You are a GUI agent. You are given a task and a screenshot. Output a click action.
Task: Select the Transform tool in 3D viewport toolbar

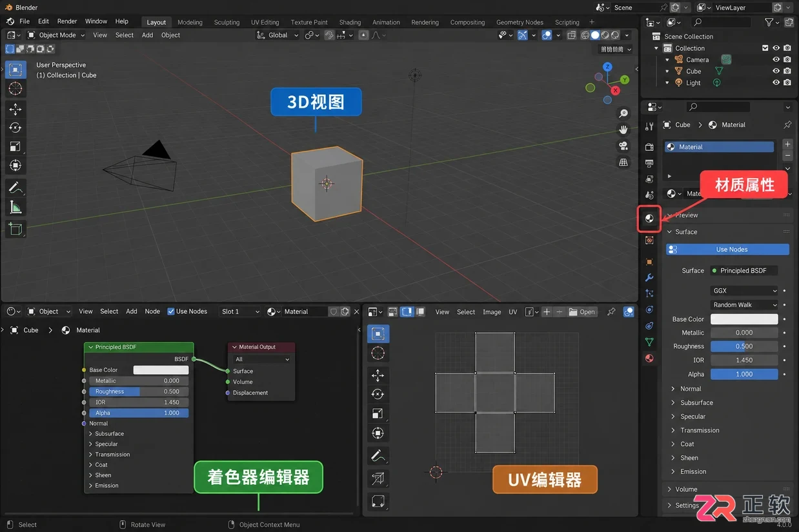pos(15,166)
